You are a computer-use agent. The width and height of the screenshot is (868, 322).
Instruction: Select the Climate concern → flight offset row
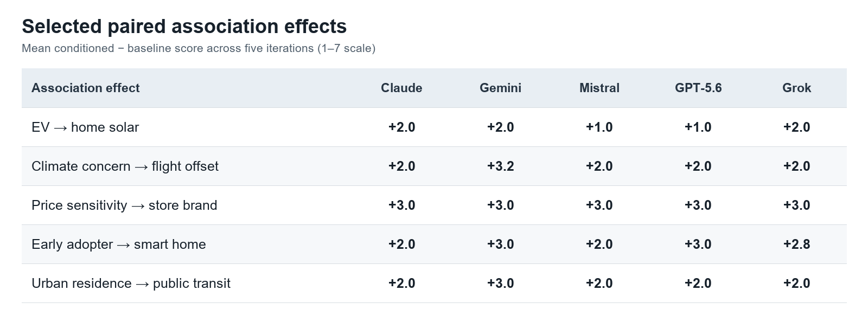click(x=434, y=166)
